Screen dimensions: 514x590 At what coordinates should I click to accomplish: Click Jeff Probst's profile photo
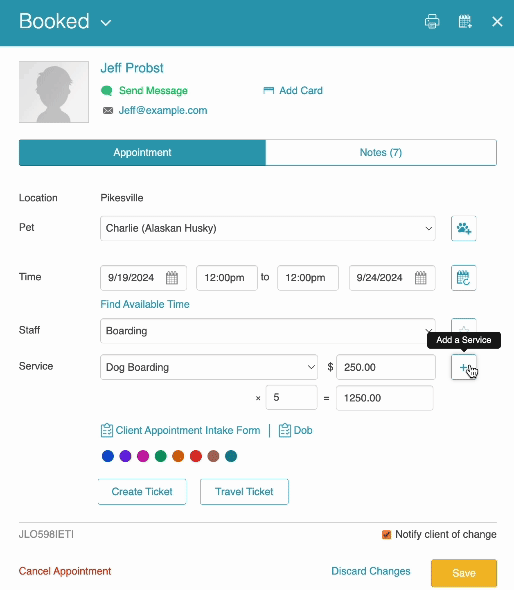[54, 92]
